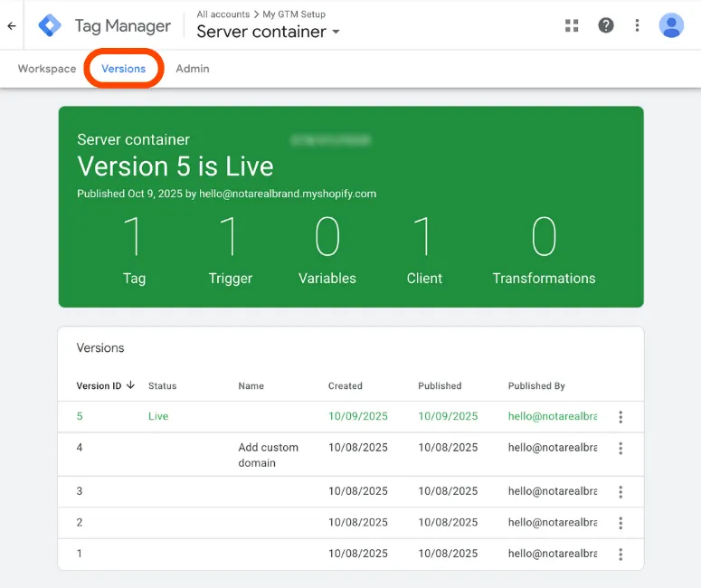
Task: Switch to the Versions tab
Action: coord(123,69)
